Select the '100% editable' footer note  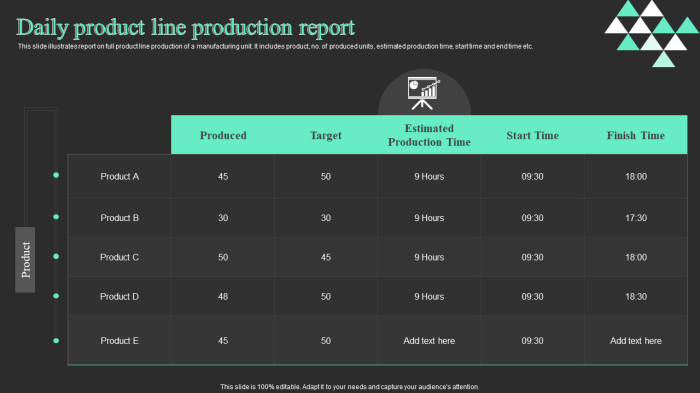tap(350, 387)
